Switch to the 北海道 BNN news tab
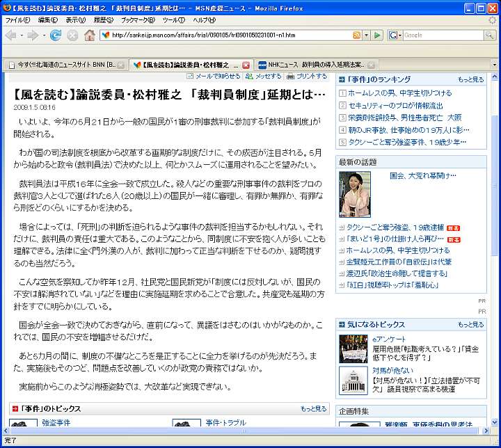This screenshot has width=501, height=448. pos(61,65)
